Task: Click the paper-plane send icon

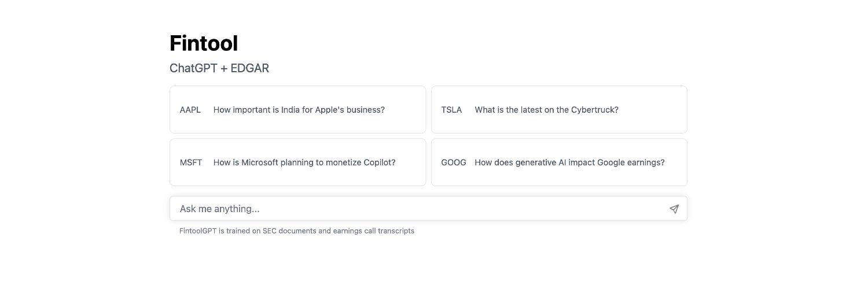Action: point(674,209)
